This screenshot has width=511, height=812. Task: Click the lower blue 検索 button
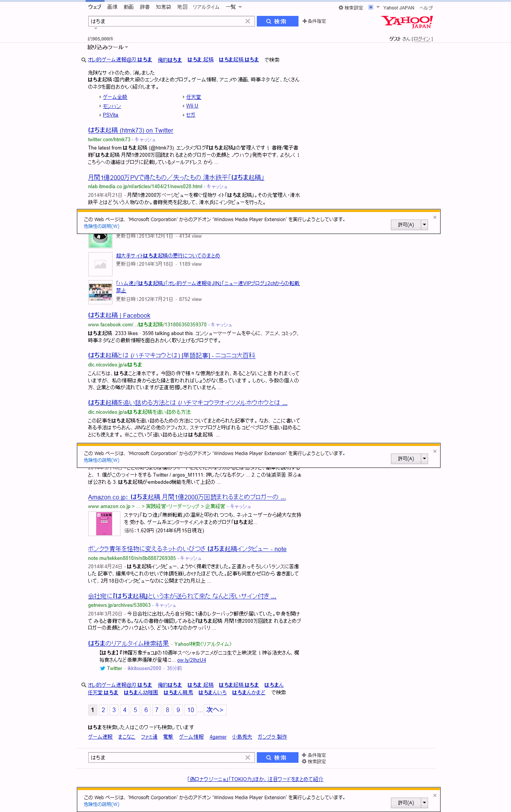(x=278, y=757)
